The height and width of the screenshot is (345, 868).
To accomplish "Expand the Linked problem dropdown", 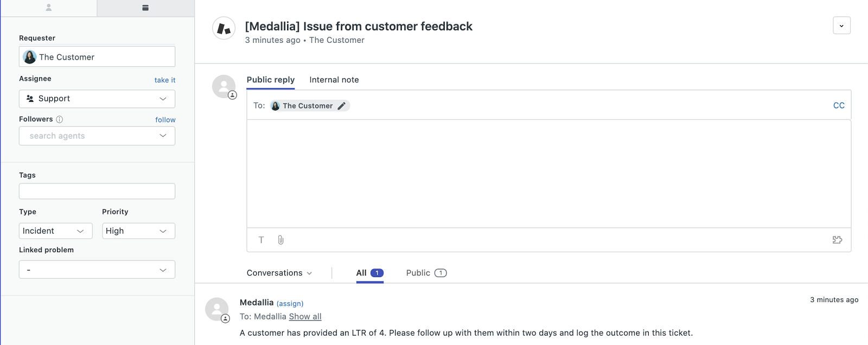I will tap(97, 270).
